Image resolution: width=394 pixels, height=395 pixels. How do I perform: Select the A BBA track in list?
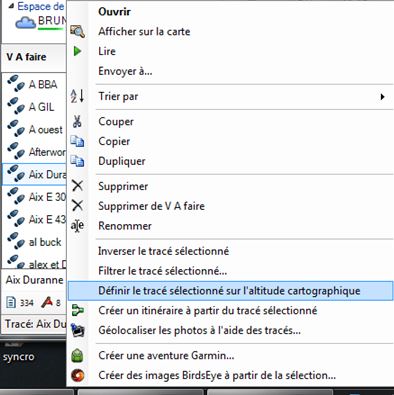(x=35, y=84)
